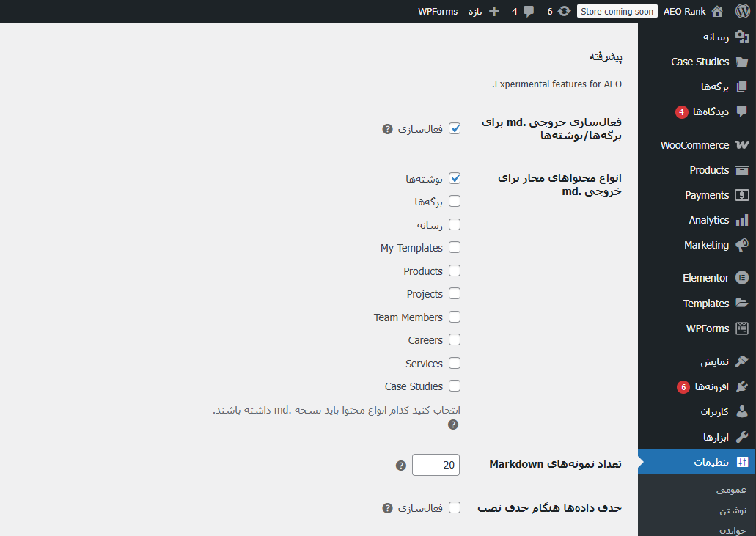756x536 pixels.
Task: Click the comments bubble icon in admin bar
Action: coord(529,11)
